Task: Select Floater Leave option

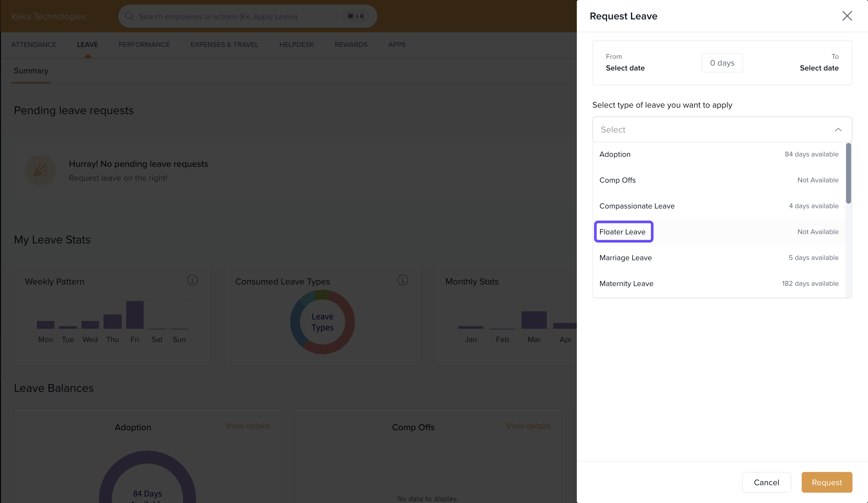Action: (x=622, y=232)
